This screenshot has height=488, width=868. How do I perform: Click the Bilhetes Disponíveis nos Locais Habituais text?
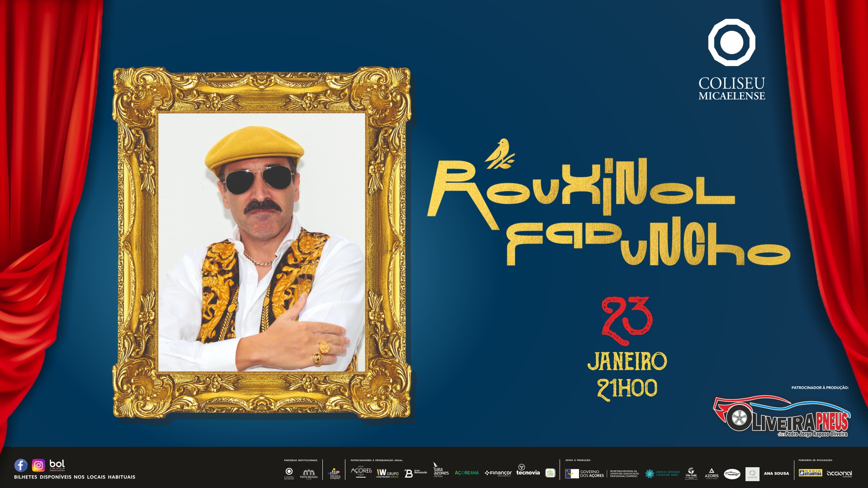pos(75,477)
